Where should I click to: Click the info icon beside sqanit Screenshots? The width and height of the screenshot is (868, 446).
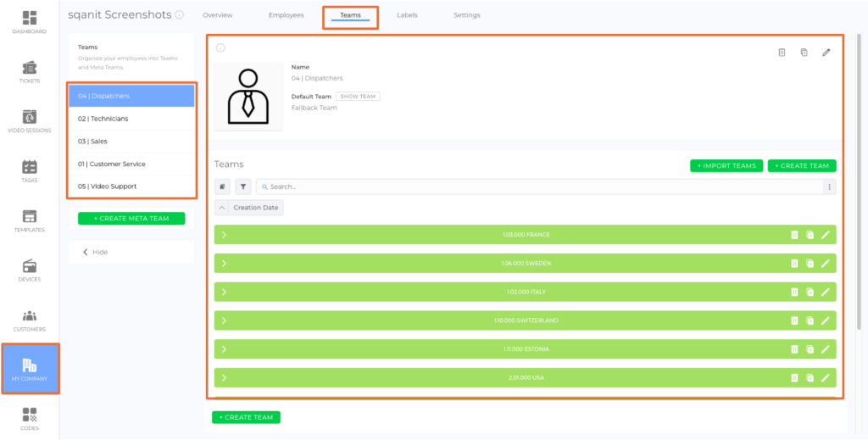(179, 15)
